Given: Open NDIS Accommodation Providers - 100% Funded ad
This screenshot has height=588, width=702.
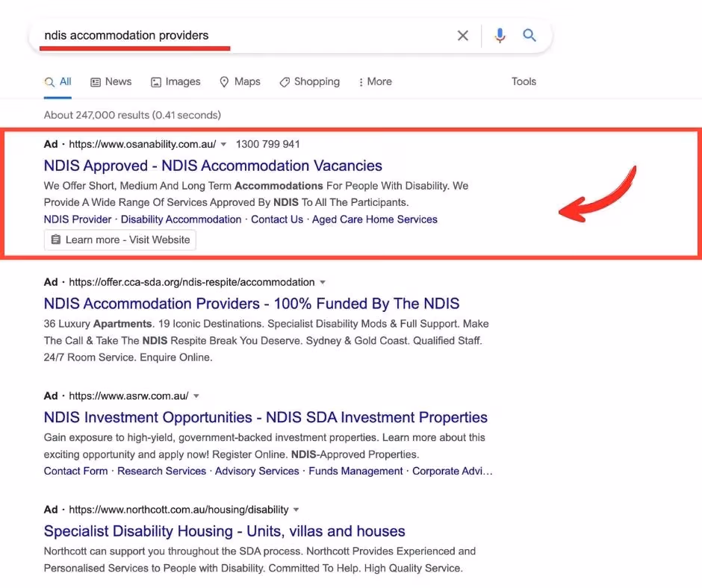Looking at the screenshot, I should [x=252, y=304].
